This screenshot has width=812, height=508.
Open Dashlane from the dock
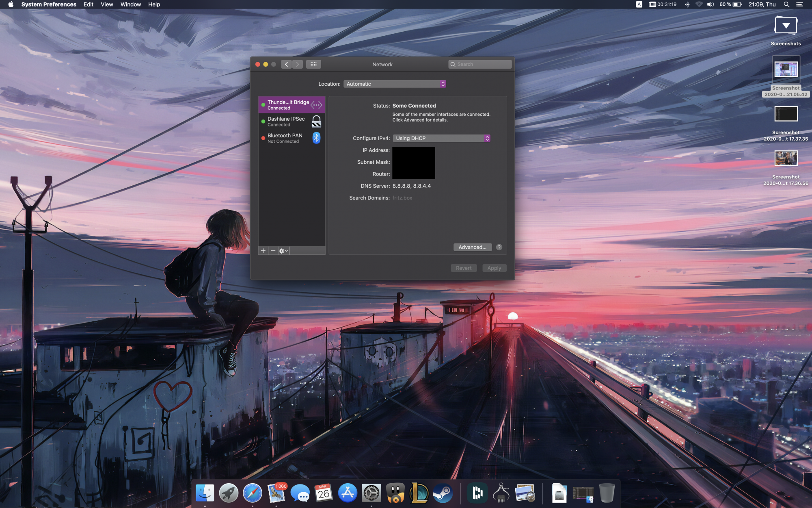coord(477,493)
